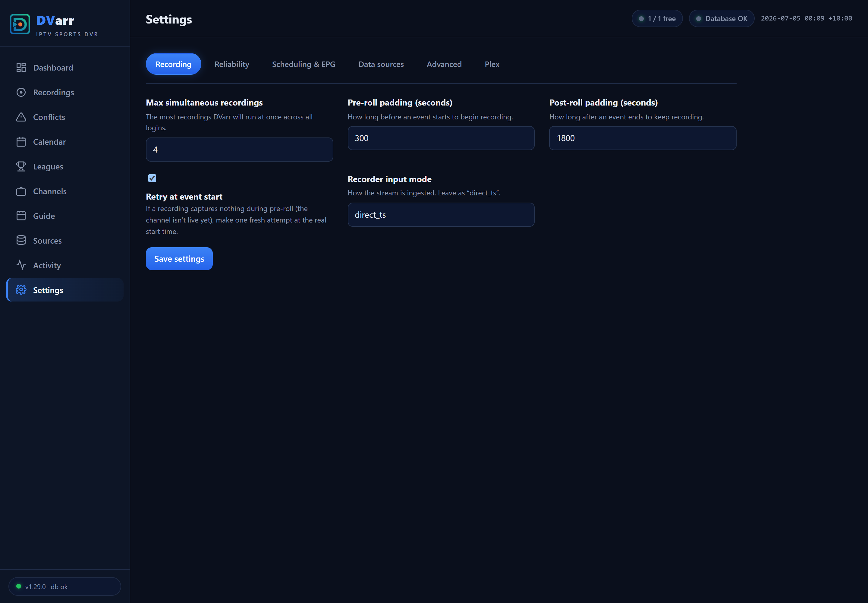Open the Plex tab
Viewport: 868px width, 603px height.
(x=492, y=64)
